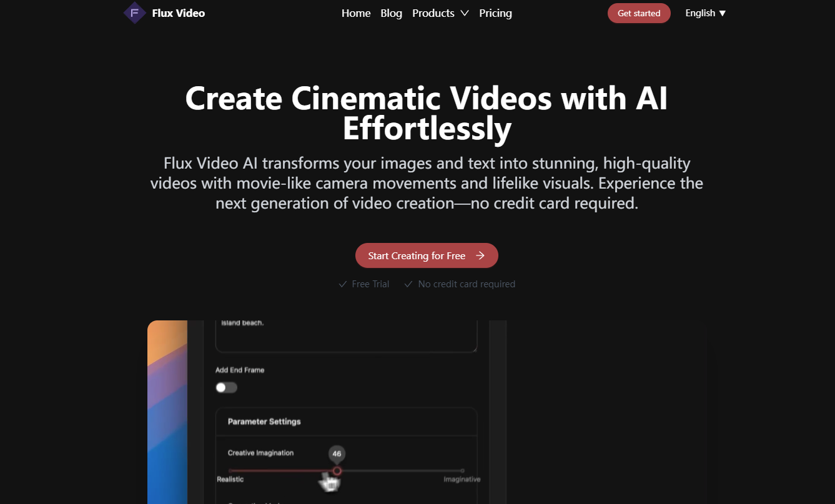Click the Creative Imagination slider handle
Screen dimensions: 835x504
[x=337, y=470]
